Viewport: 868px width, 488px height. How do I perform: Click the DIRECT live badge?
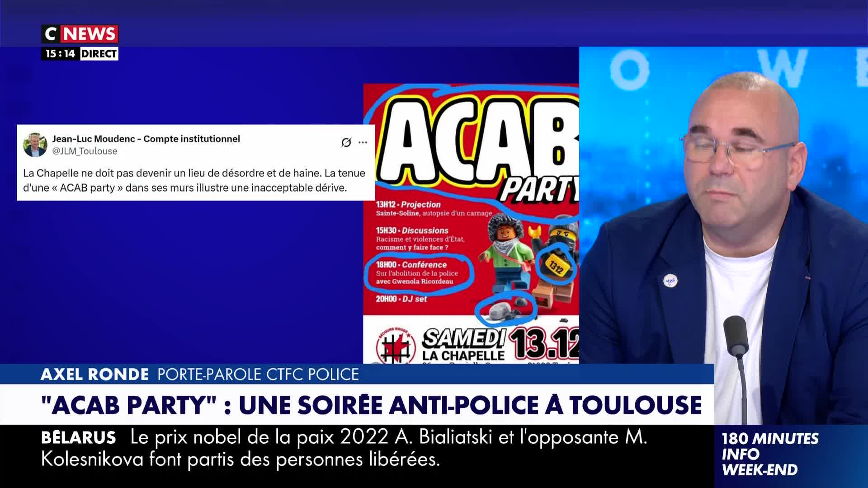point(99,54)
